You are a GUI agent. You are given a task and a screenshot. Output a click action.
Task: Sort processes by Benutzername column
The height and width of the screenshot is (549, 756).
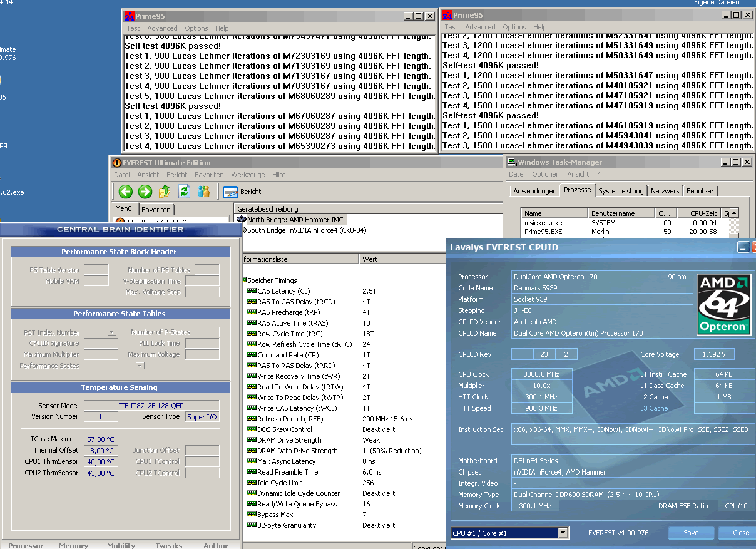[x=622, y=213]
